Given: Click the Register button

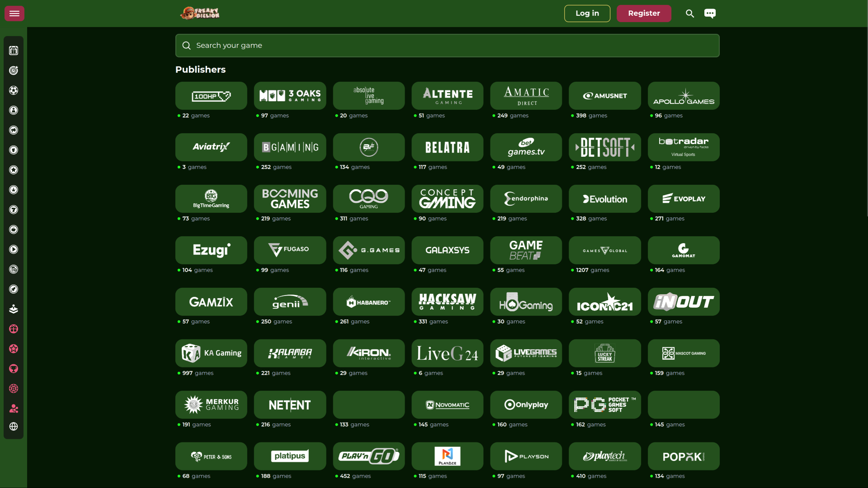Looking at the screenshot, I should coord(644,14).
